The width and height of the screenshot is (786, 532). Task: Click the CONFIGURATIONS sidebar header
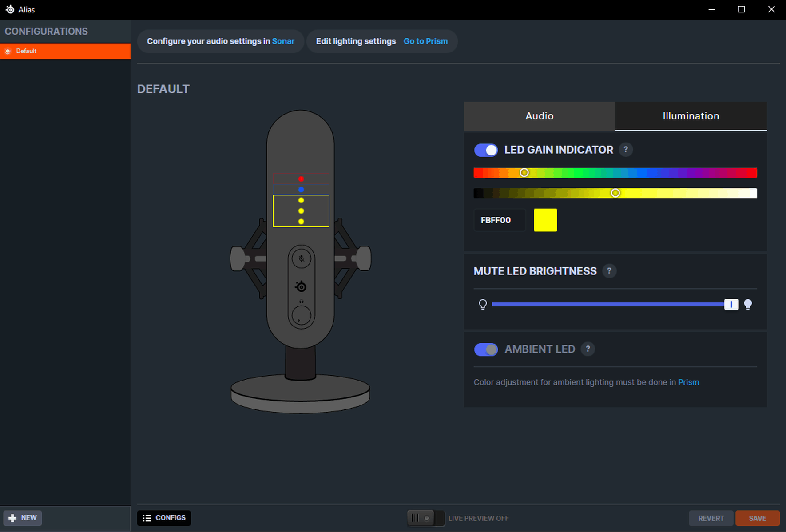46,32
